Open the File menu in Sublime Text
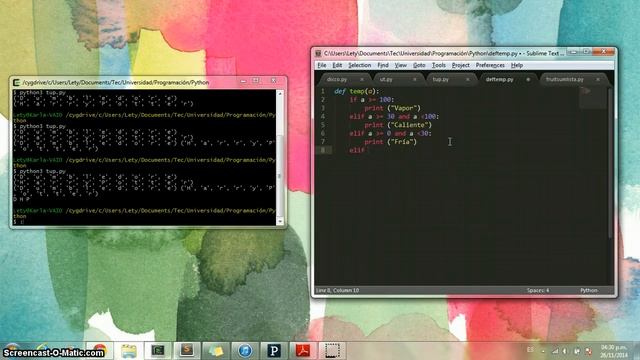 pyautogui.click(x=322, y=65)
